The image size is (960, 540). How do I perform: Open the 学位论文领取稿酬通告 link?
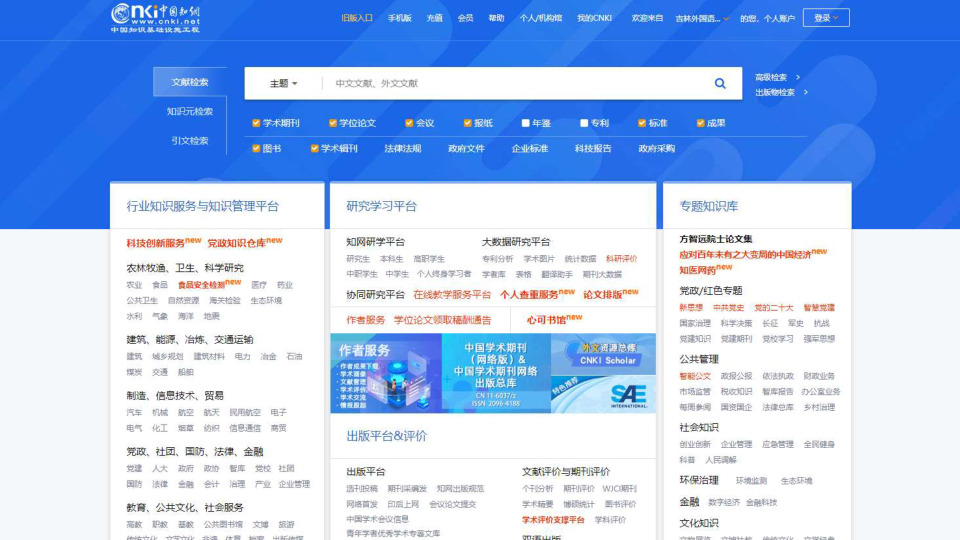442,320
